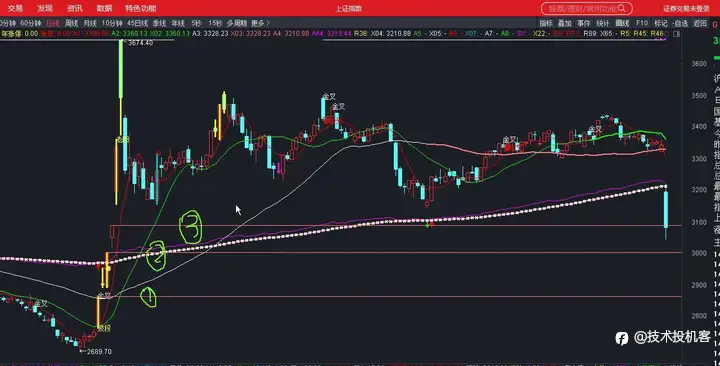Click the indicator settings circle icon

click(x=667, y=34)
